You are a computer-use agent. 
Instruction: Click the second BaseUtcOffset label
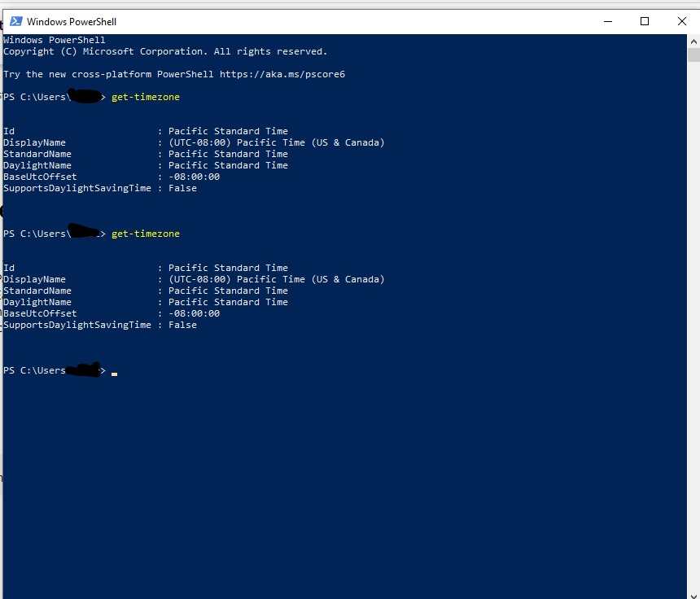point(40,313)
